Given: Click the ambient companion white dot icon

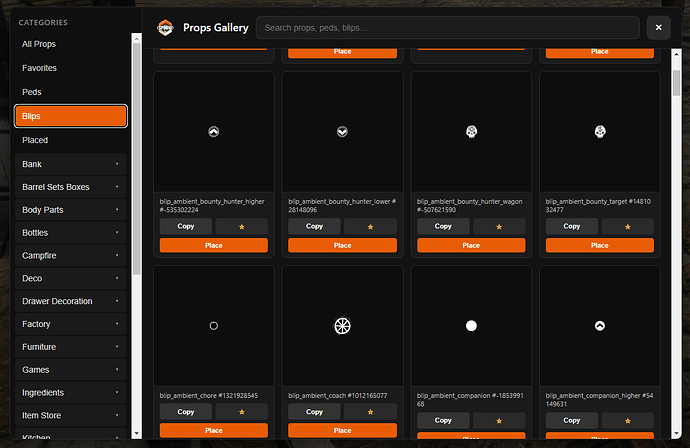Looking at the screenshot, I should [471, 325].
